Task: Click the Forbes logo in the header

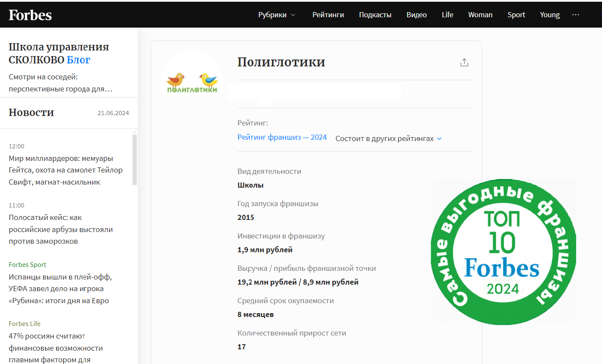Action: (x=30, y=15)
